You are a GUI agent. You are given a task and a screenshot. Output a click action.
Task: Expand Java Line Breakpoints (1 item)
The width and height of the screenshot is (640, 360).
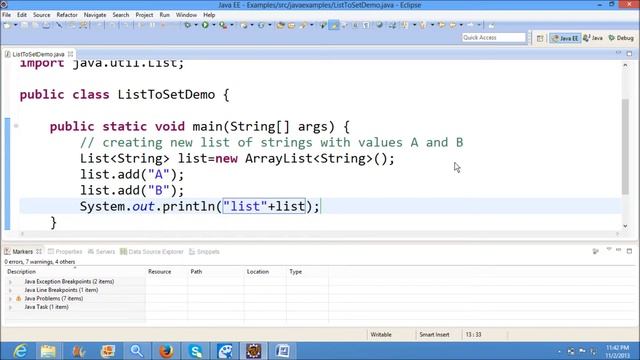[x=10, y=290]
